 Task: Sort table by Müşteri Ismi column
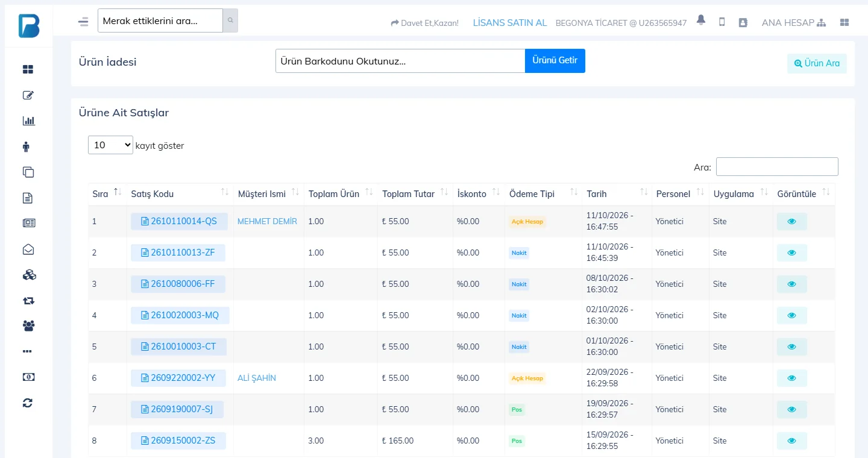coord(269,194)
